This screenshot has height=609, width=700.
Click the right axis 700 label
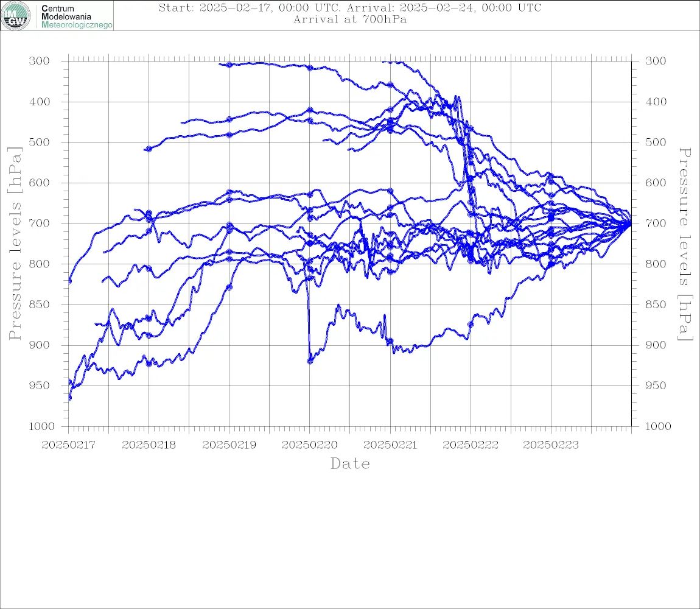[656, 224]
